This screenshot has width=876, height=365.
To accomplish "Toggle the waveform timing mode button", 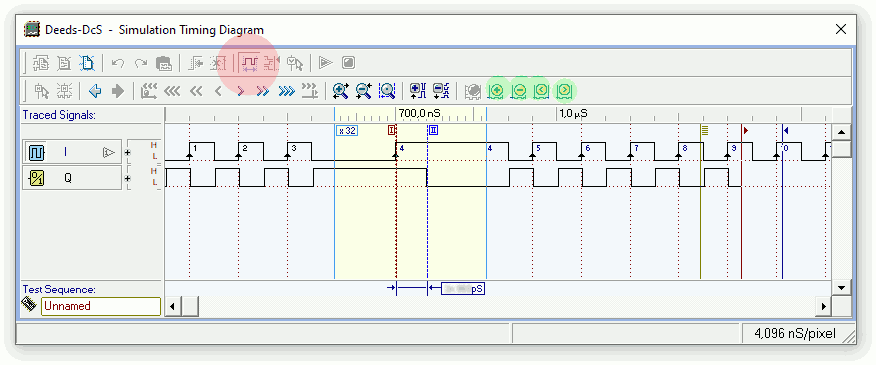I will point(249,63).
